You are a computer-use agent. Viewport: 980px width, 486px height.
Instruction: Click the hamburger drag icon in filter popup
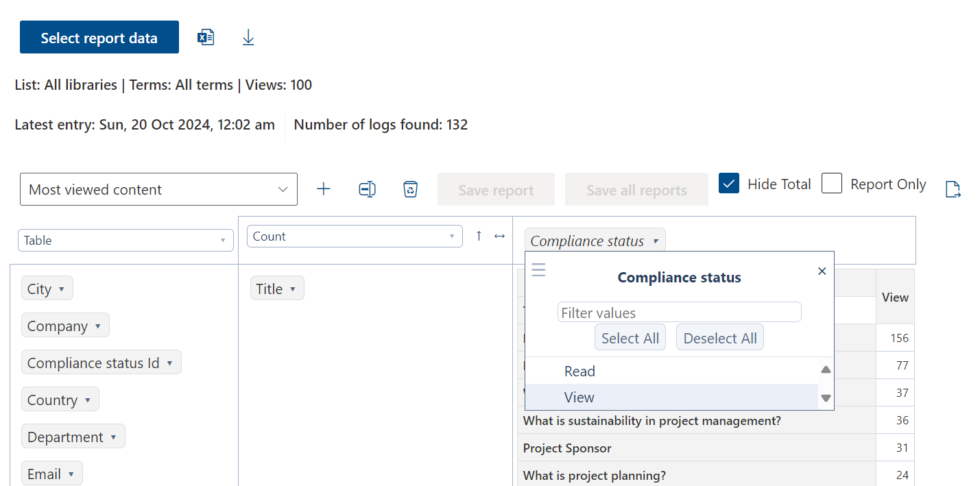(x=538, y=270)
